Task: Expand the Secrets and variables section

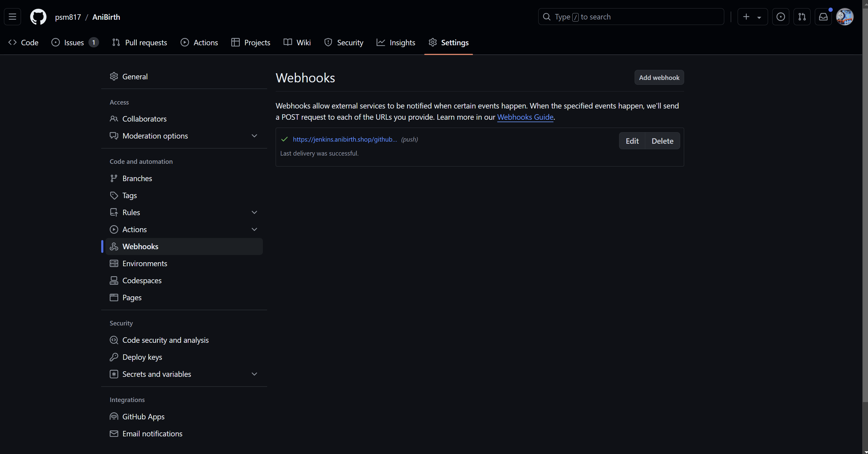Action: (254, 374)
